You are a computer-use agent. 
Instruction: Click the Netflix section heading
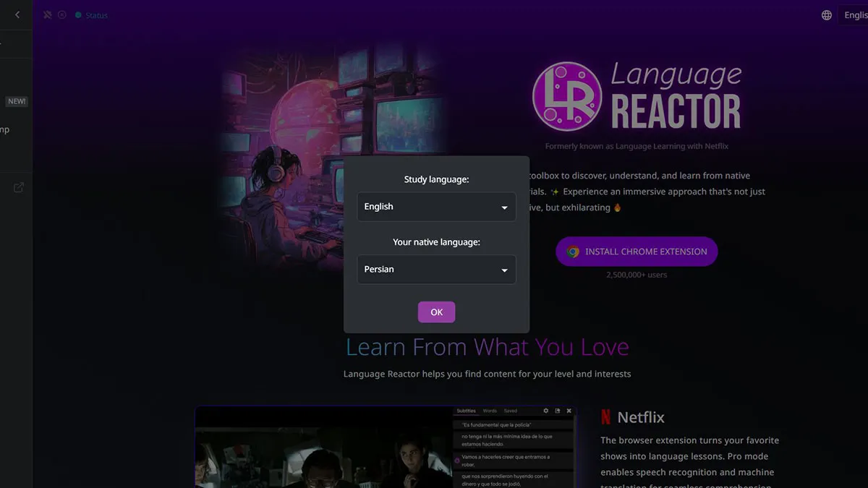point(641,417)
